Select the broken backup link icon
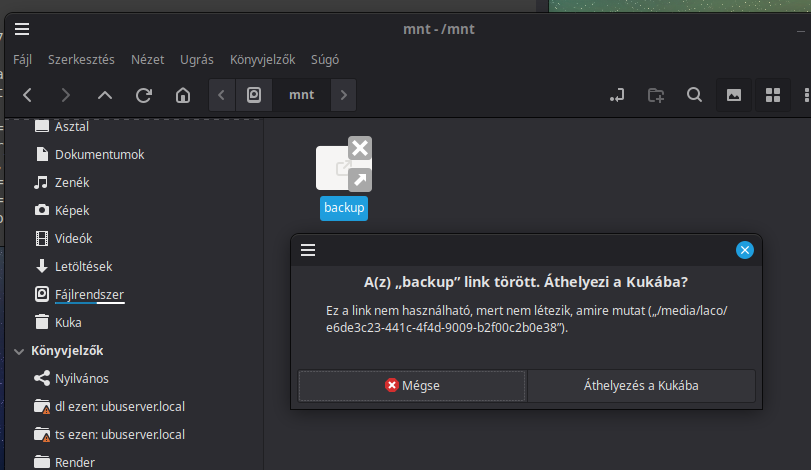Screen dimensions: 811x470 click(343, 168)
